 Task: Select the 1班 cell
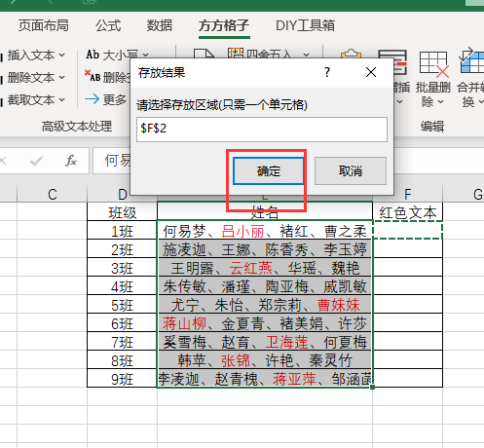[122, 231]
